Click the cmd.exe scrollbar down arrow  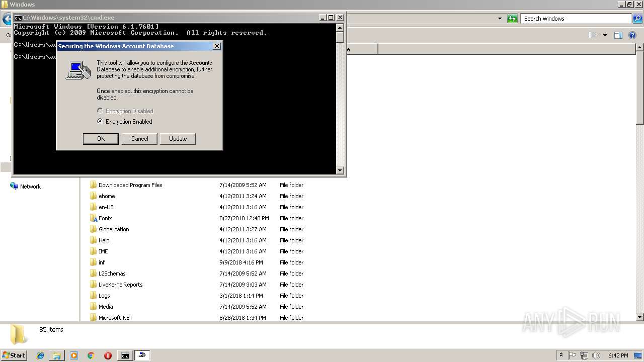(340, 170)
